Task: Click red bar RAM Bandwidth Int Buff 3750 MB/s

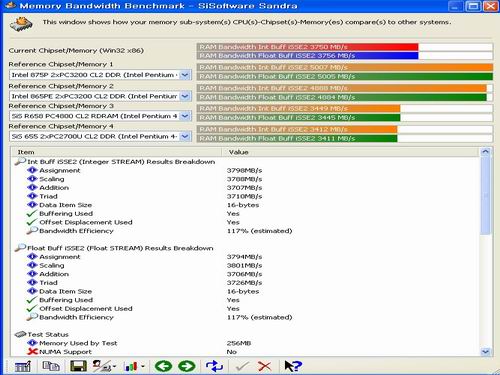Action: (x=307, y=47)
